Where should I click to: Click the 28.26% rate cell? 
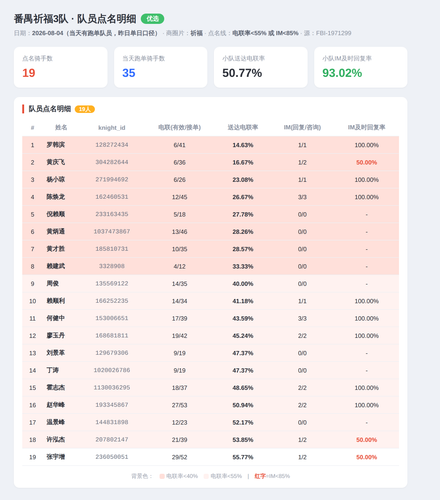[x=243, y=232]
